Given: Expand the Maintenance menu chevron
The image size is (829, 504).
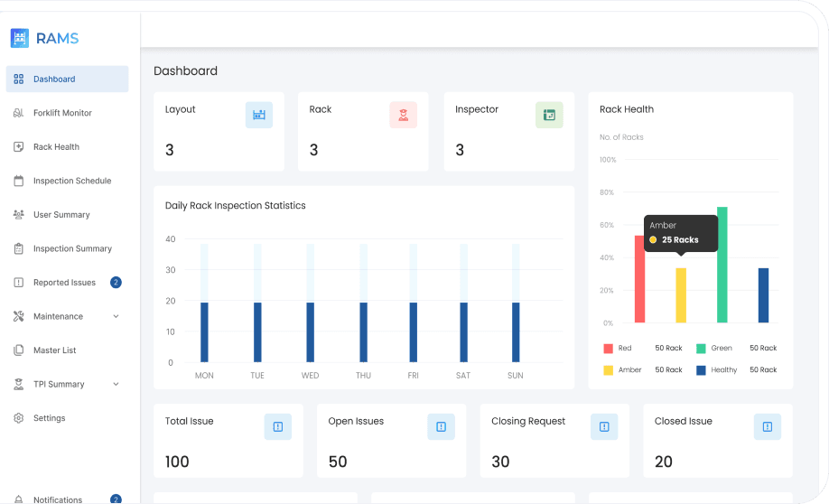Looking at the screenshot, I should click(116, 317).
